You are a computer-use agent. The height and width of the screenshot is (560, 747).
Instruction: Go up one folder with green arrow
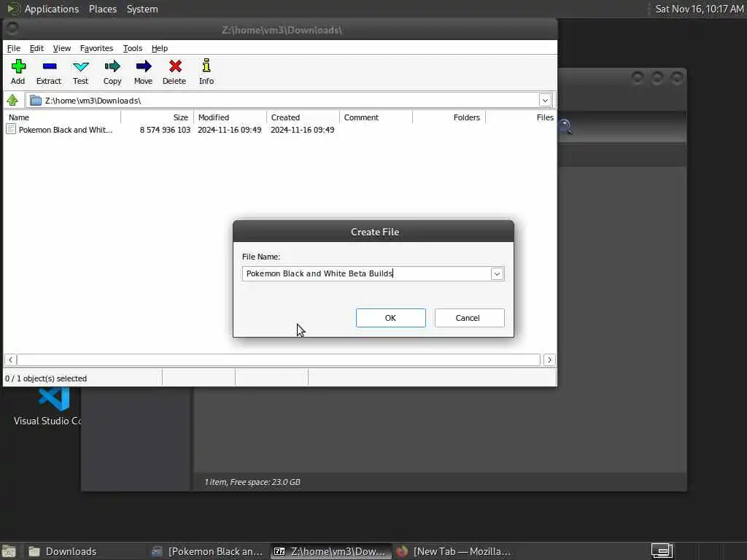tap(12, 101)
